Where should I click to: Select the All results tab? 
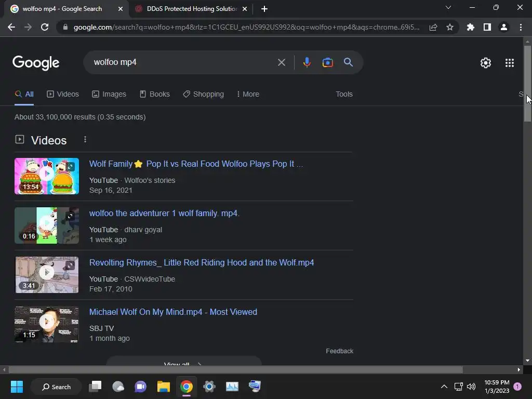24,94
